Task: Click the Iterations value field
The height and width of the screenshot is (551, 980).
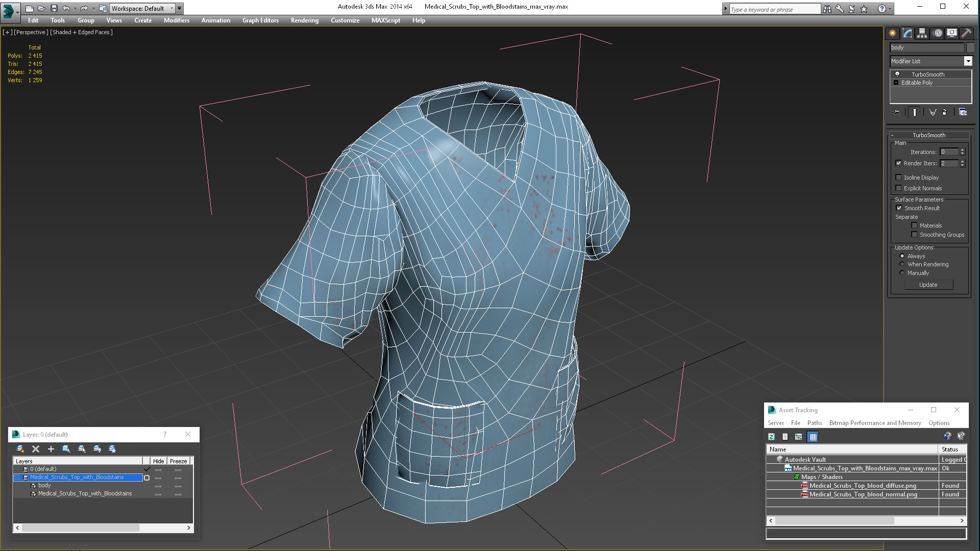Action: tap(949, 152)
